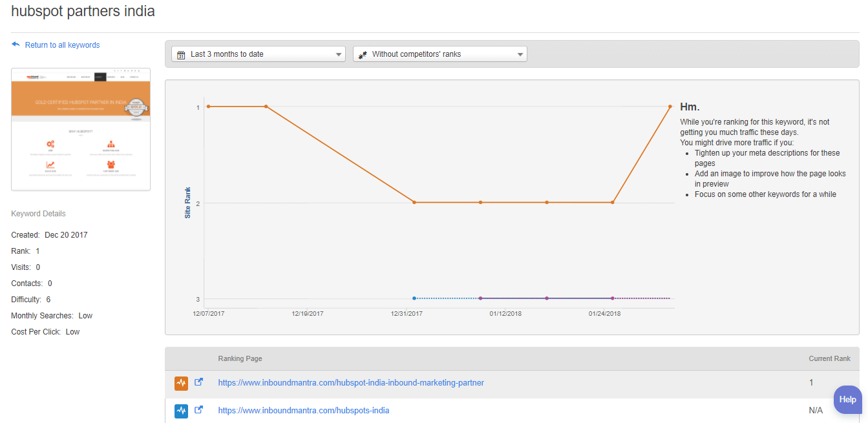Click the 'Site Rank' axis label

click(x=187, y=203)
